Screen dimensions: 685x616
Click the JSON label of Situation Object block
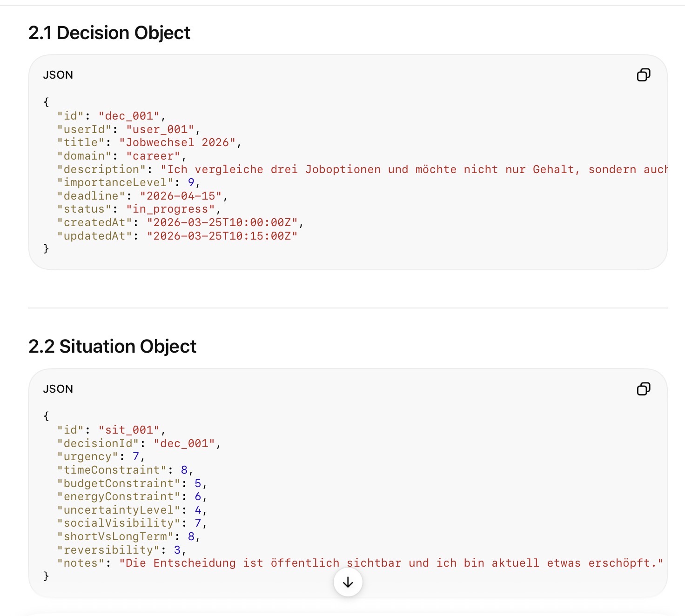58,389
